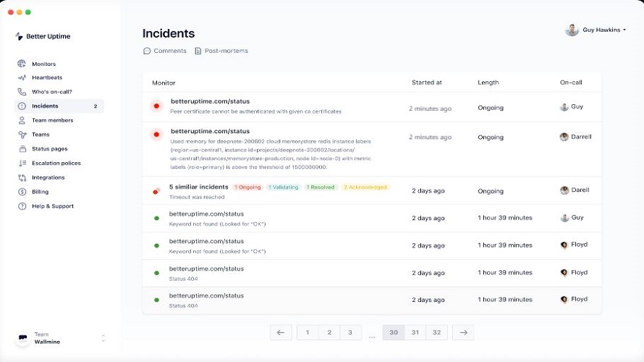Screen dimensions: 644x362
Task: Expand the 5 similar incidents group
Action: 199,187
